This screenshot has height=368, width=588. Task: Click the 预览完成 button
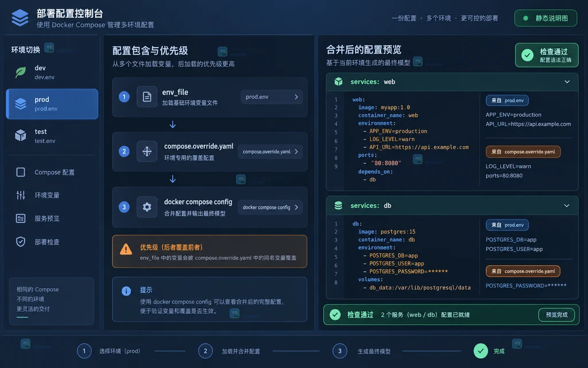tap(556, 315)
